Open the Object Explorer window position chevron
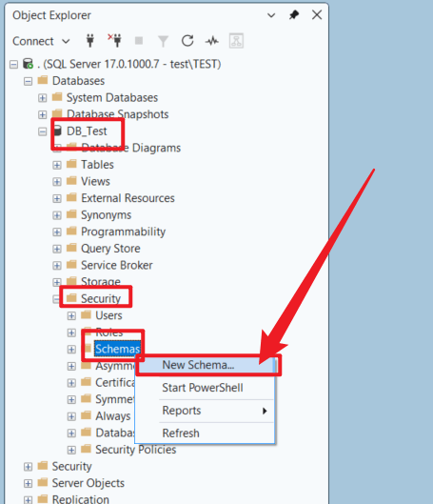 point(271,15)
